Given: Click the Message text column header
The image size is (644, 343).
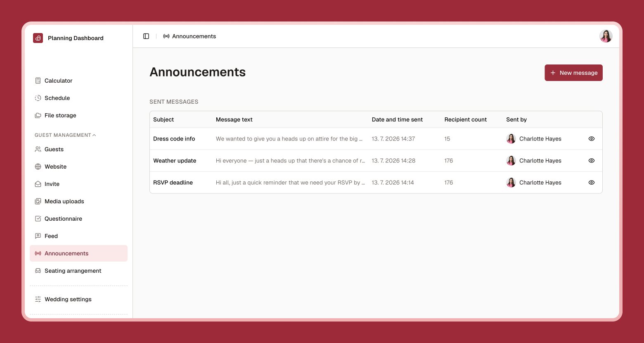Looking at the screenshot, I should 234,119.
